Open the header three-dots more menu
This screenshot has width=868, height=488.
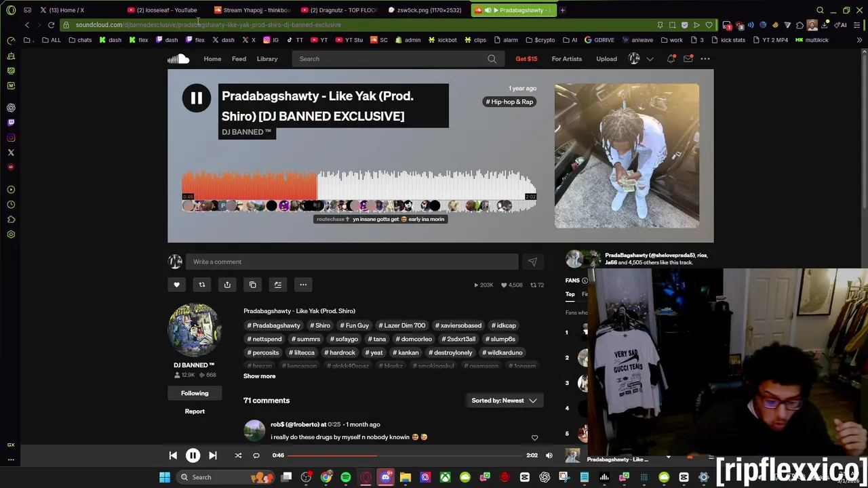click(x=705, y=59)
